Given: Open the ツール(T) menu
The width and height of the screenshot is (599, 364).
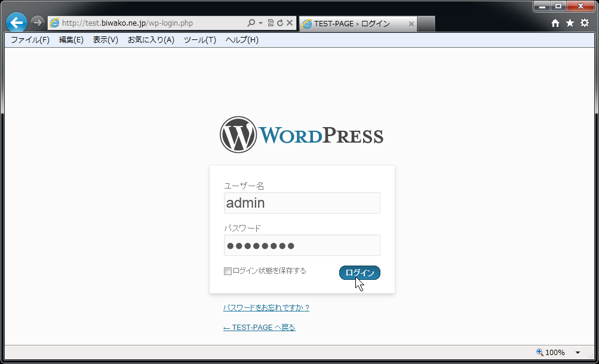Looking at the screenshot, I should tap(199, 40).
